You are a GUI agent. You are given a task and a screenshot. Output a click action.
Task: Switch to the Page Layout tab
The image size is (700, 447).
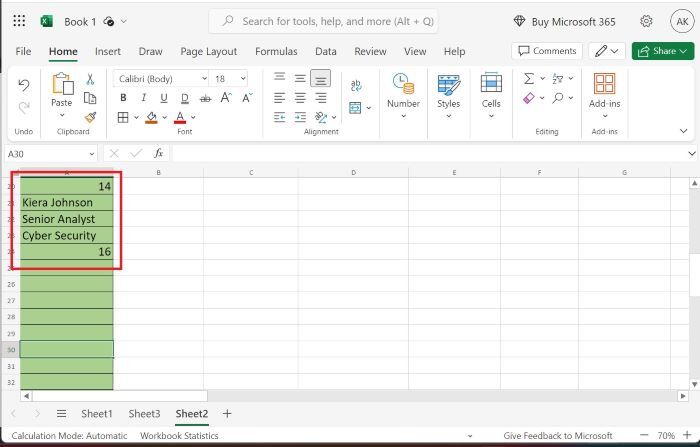coord(208,51)
